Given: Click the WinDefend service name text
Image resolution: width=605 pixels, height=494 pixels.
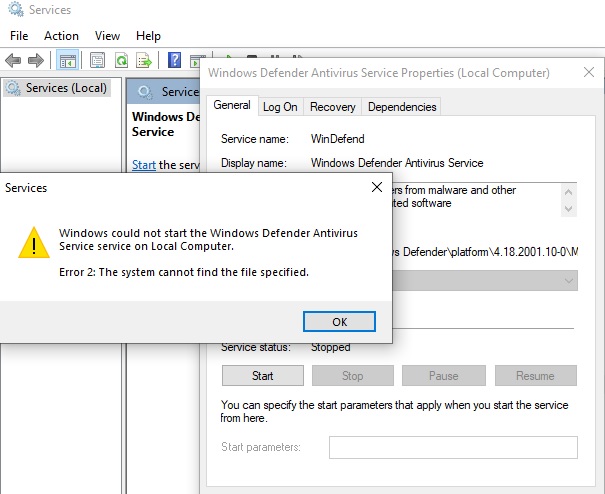Looking at the screenshot, I should point(338,139).
